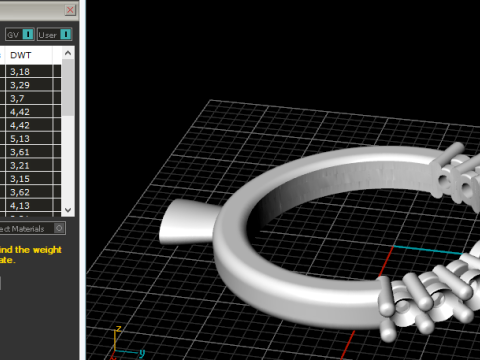The image size is (480, 360).
Task: Click the materials list scrollbar thumb
Action: click(68, 88)
